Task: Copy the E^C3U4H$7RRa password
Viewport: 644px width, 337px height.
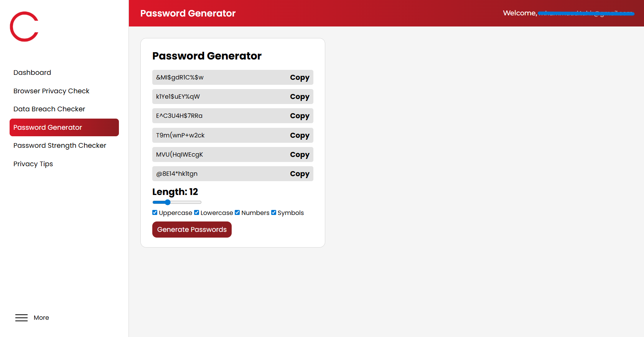Action: [x=300, y=116]
